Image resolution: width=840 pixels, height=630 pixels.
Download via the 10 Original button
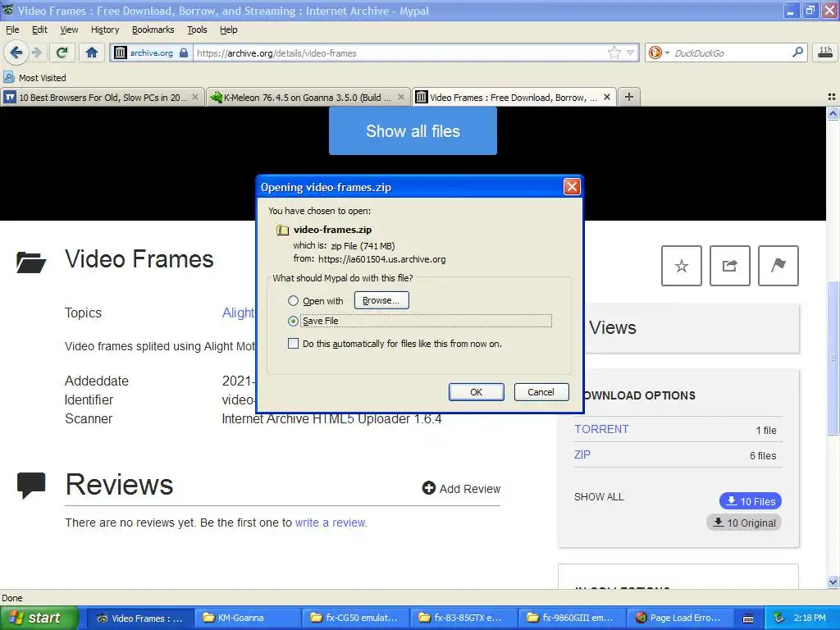tap(744, 523)
